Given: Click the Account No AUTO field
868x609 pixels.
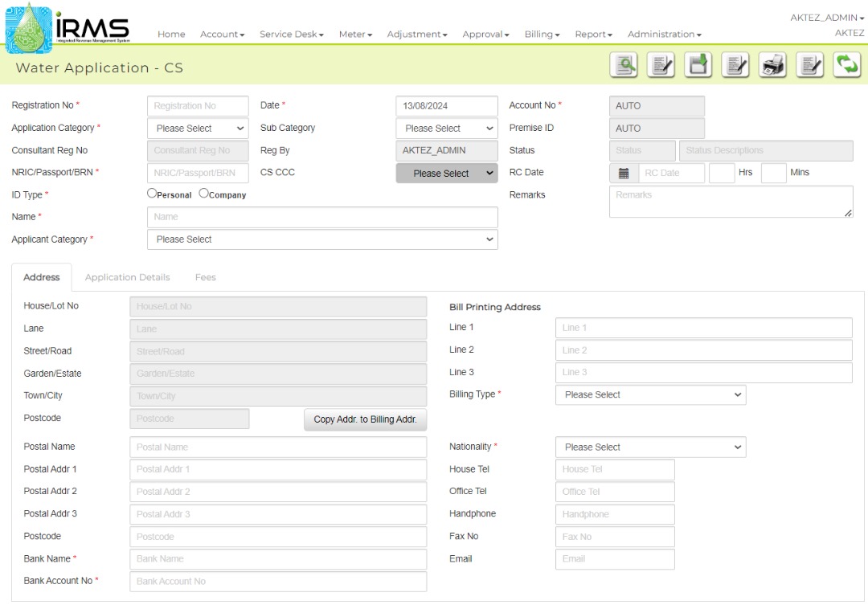Looking at the screenshot, I should (657, 105).
